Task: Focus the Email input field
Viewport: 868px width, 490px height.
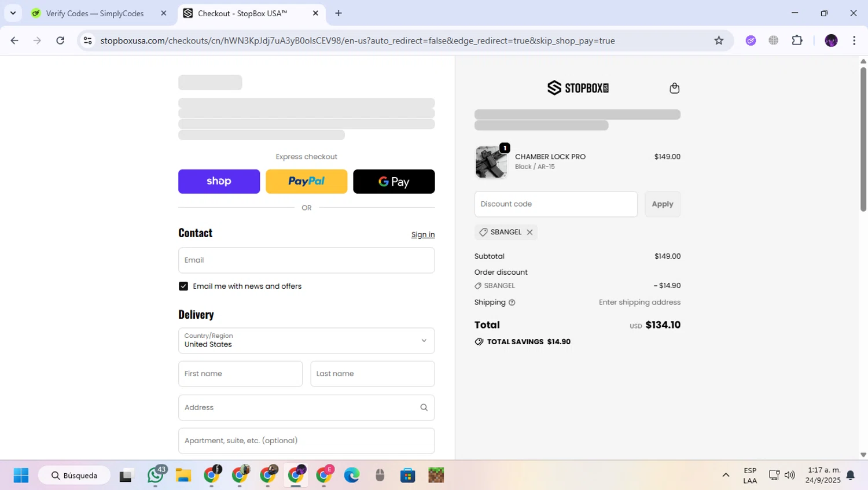Action: [306, 260]
